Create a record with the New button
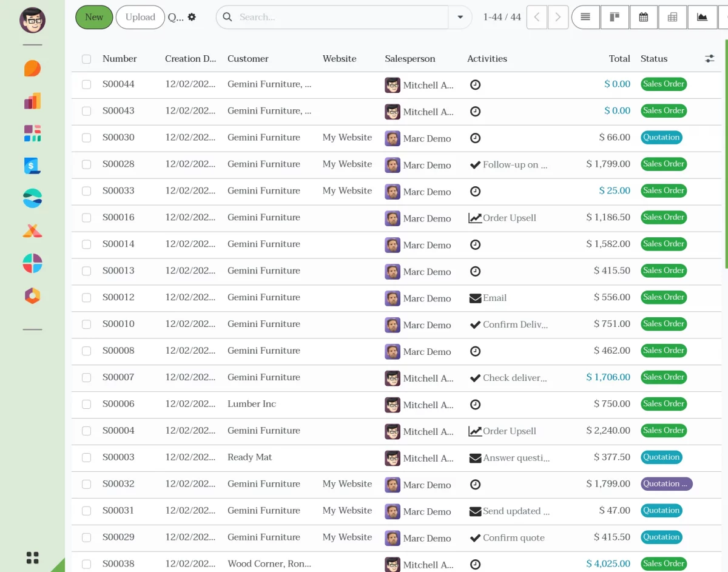 pos(93,17)
